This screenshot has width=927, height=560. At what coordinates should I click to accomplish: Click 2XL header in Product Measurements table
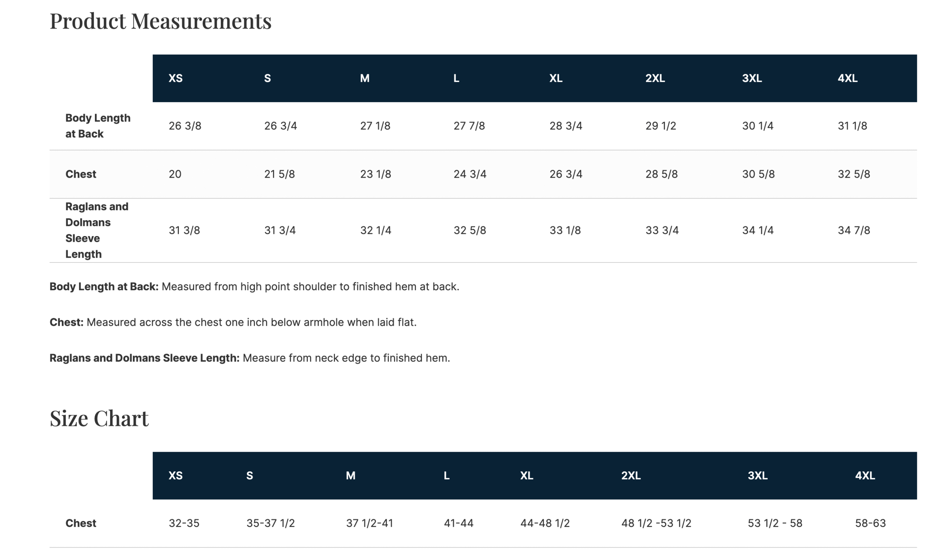click(655, 78)
